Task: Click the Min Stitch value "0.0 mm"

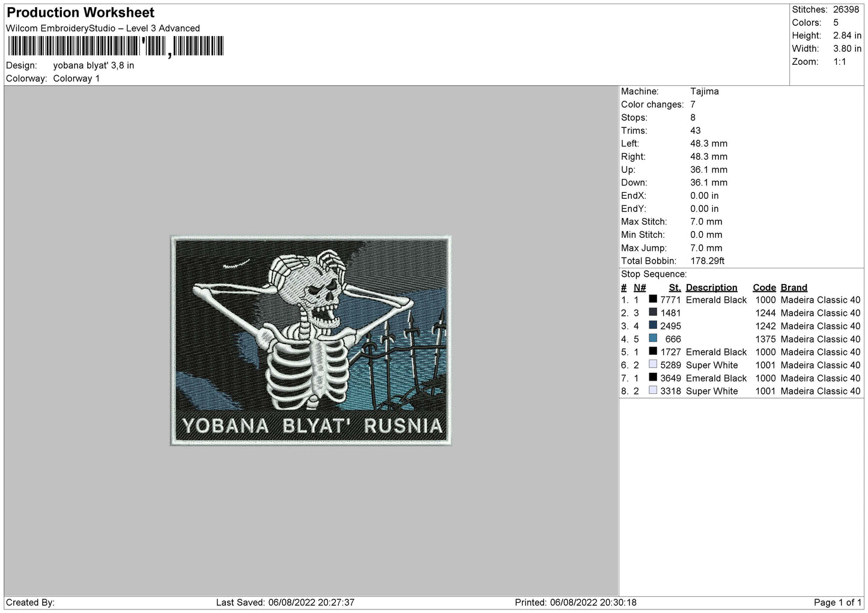Action: pyautogui.click(x=706, y=235)
